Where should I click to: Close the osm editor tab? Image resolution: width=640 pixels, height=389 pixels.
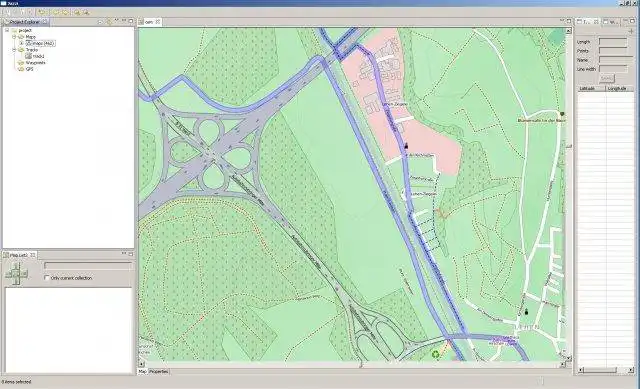pos(158,22)
